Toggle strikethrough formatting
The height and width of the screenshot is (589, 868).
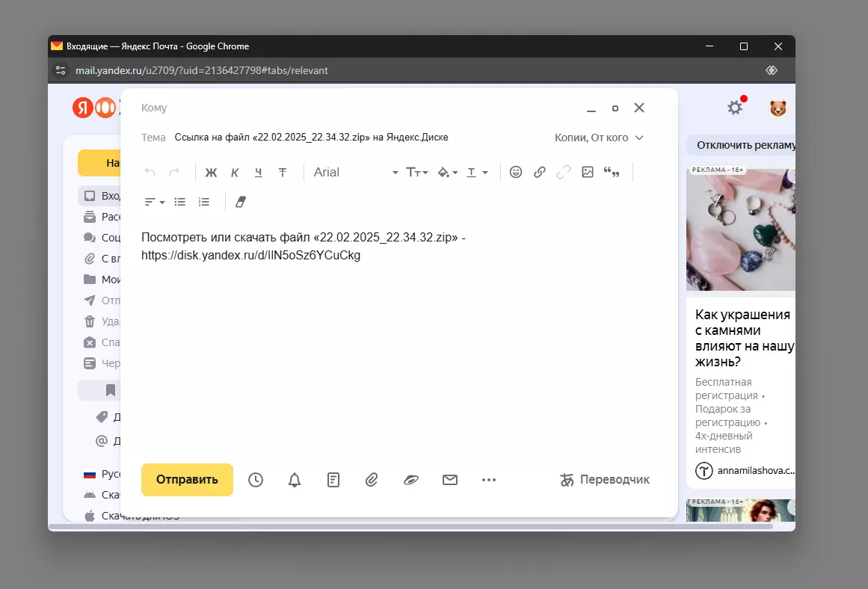click(283, 173)
